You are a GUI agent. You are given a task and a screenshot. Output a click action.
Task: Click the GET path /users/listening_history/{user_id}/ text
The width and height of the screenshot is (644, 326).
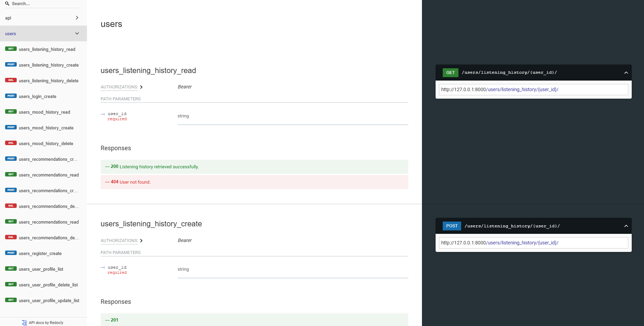click(509, 72)
